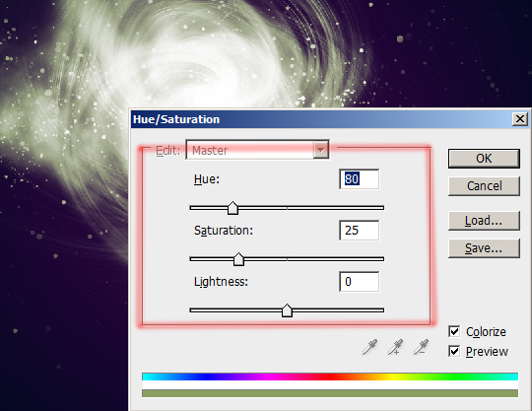Click the Cancel button
The height and width of the screenshot is (411, 532).
pos(484,186)
